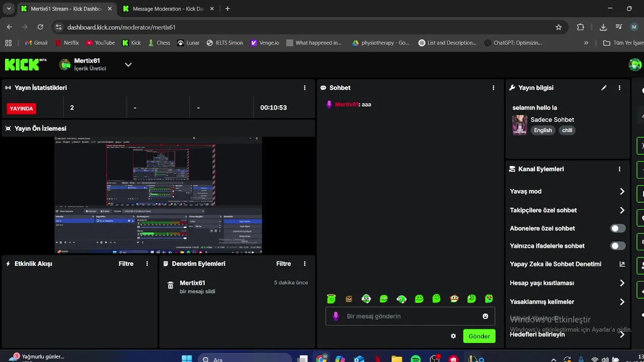Click Mertix61 username in chat

[x=347, y=104]
